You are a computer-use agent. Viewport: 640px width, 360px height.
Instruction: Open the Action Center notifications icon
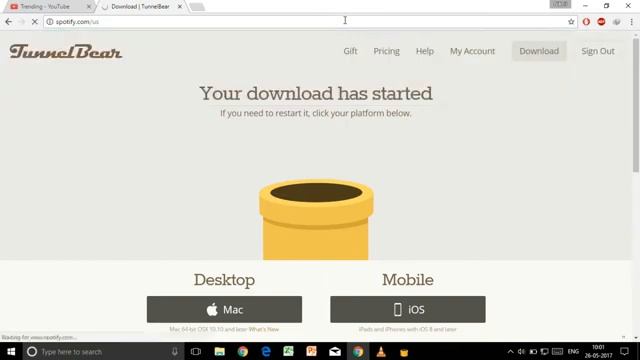click(x=624, y=351)
